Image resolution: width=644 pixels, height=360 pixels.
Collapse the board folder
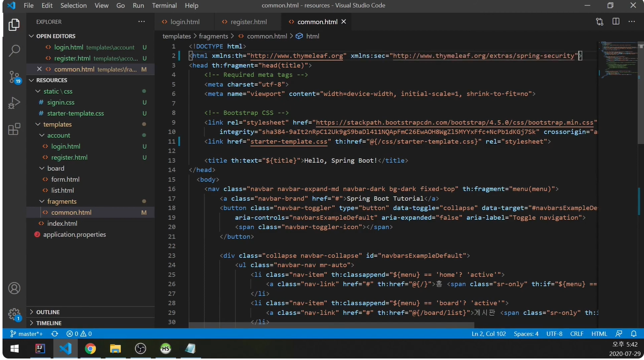pos(43,168)
